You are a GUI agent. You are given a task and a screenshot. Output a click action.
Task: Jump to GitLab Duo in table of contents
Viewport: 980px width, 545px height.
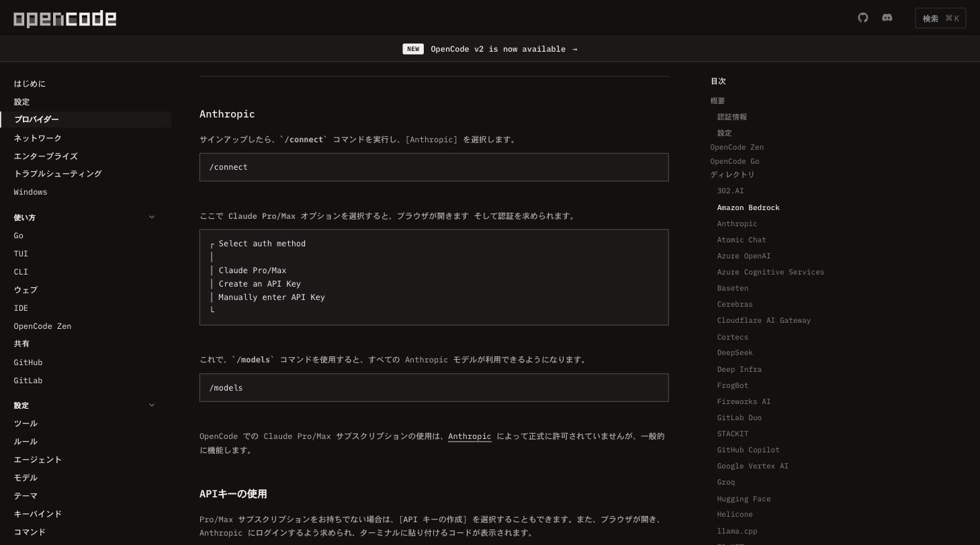click(739, 417)
